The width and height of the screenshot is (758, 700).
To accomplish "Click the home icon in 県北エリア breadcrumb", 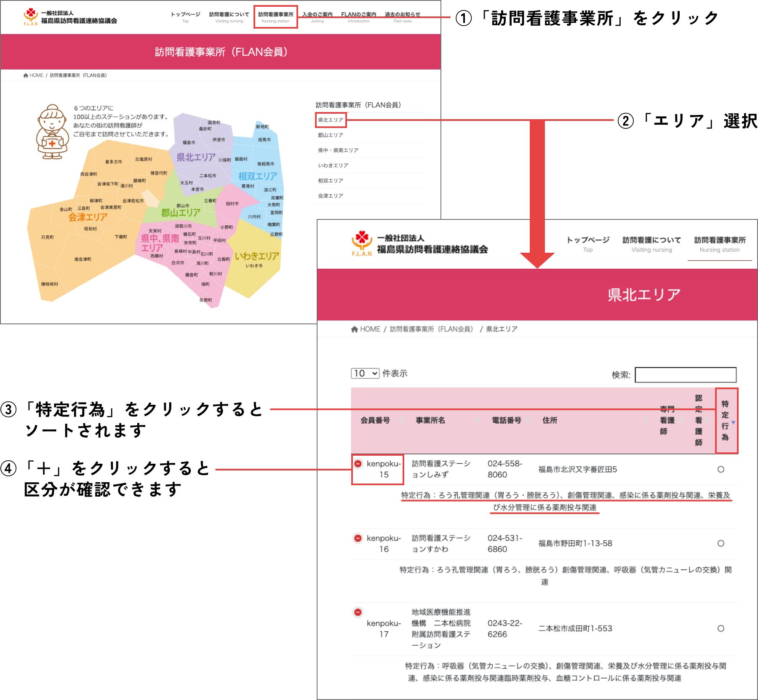I will 355,329.
